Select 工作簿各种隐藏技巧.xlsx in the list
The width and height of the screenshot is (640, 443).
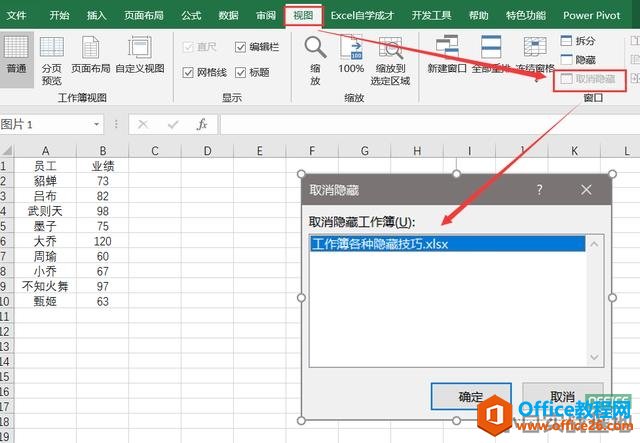tap(447, 244)
